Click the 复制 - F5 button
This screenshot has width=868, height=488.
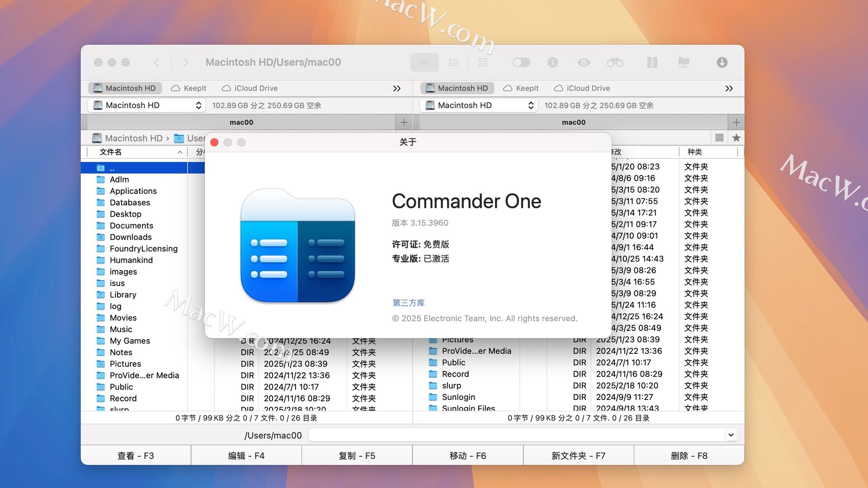(x=357, y=456)
